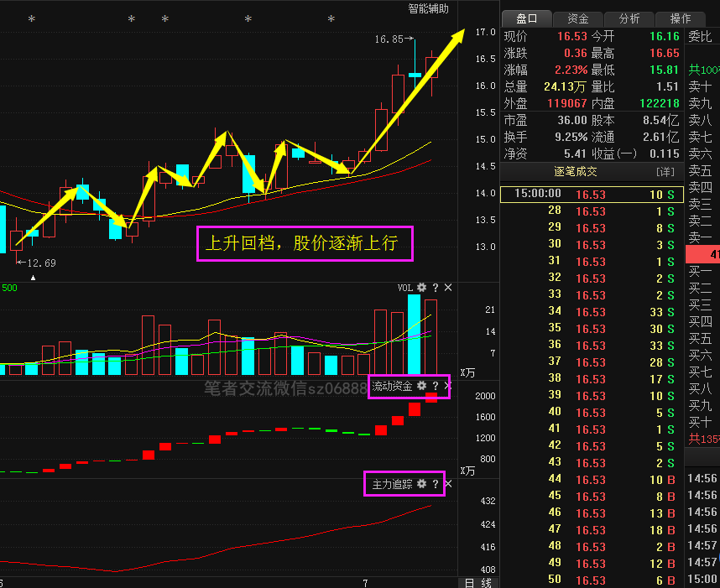Click the 委比 label

(700, 36)
